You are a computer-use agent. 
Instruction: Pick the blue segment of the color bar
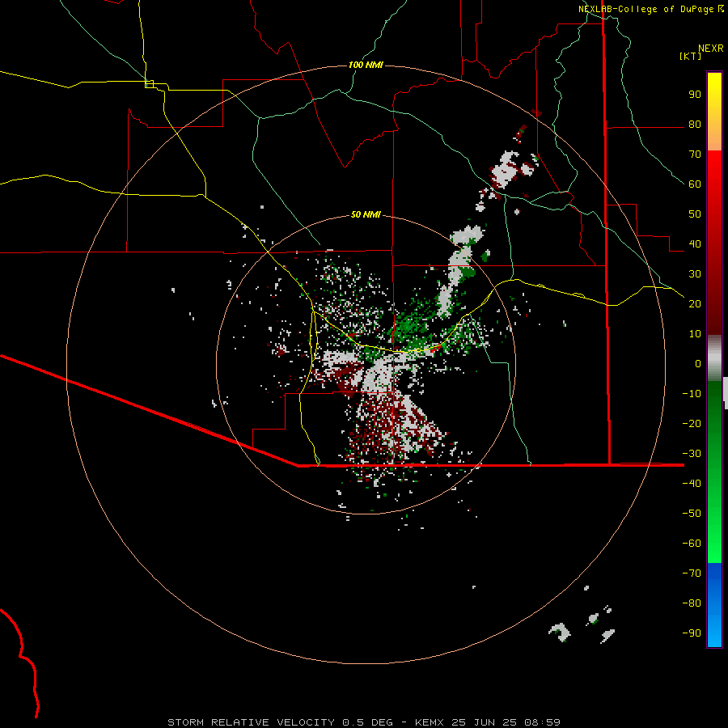point(714,605)
